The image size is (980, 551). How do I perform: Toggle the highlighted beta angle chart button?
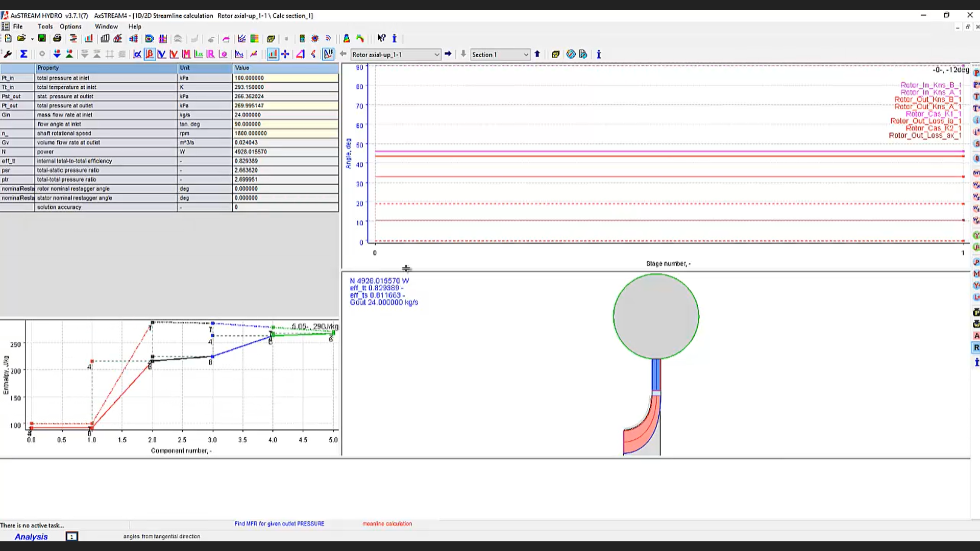[150, 54]
